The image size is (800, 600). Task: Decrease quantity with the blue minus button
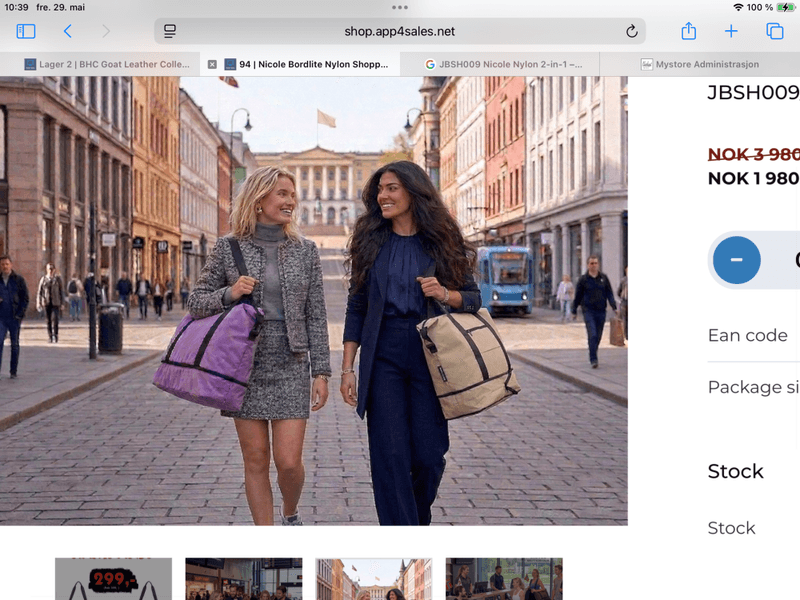click(x=736, y=260)
